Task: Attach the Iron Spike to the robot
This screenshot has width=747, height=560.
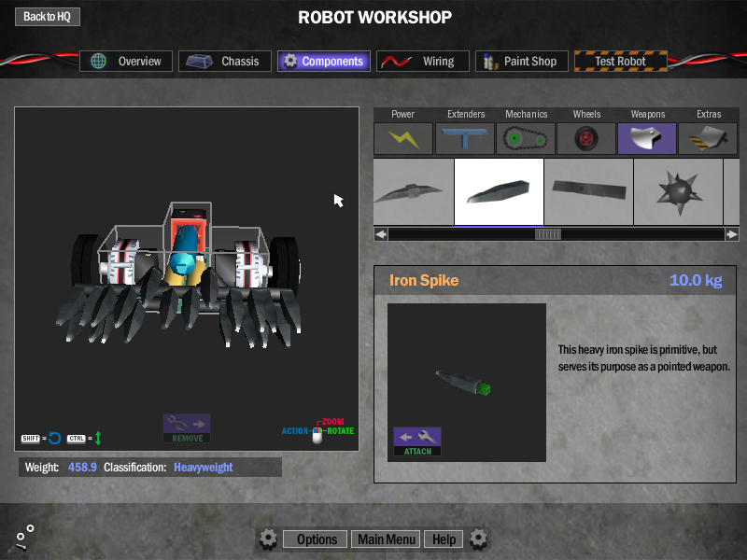Action: (417, 441)
